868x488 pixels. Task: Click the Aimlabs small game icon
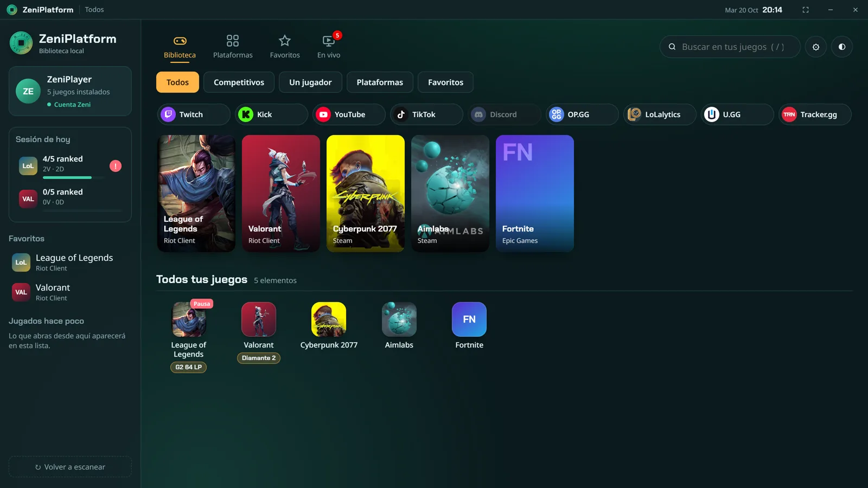(x=399, y=319)
